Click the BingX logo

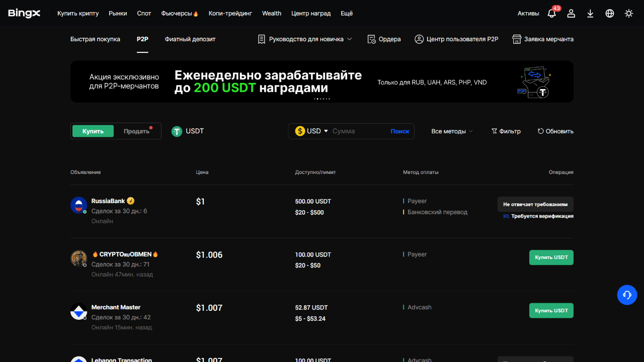[x=24, y=14]
